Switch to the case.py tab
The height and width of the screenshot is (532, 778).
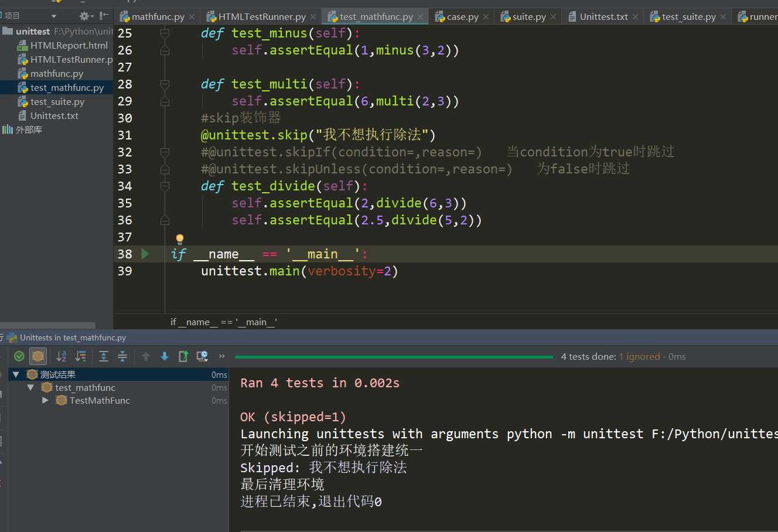tap(462, 16)
